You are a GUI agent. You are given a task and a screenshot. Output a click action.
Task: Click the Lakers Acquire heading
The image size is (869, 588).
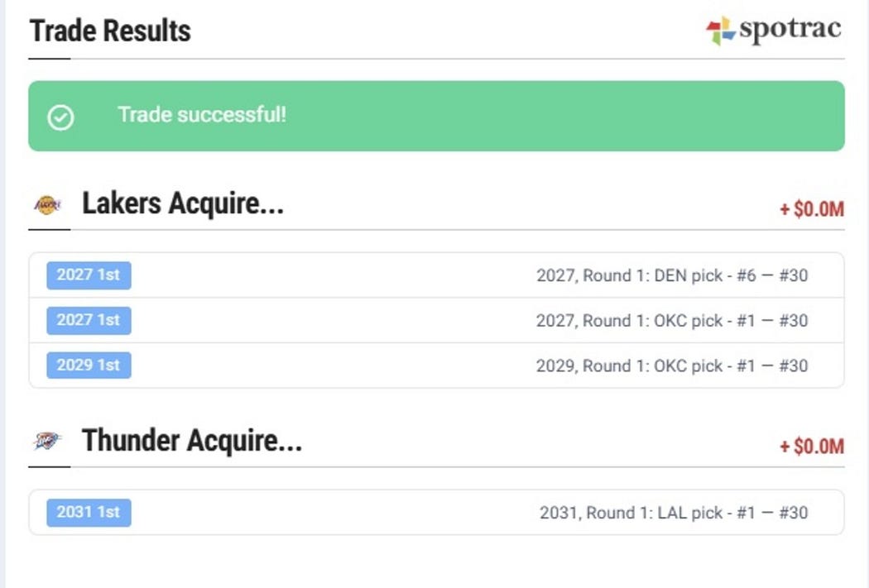coord(182,203)
